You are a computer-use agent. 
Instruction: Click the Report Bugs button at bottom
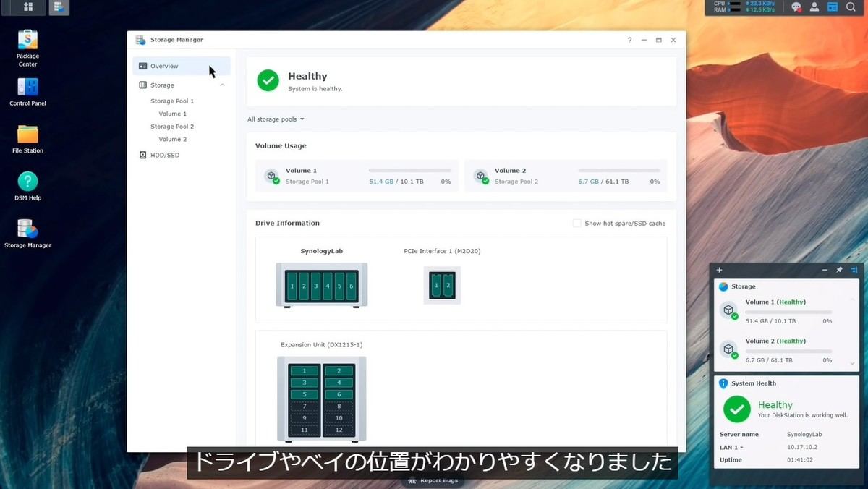coord(434,480)
